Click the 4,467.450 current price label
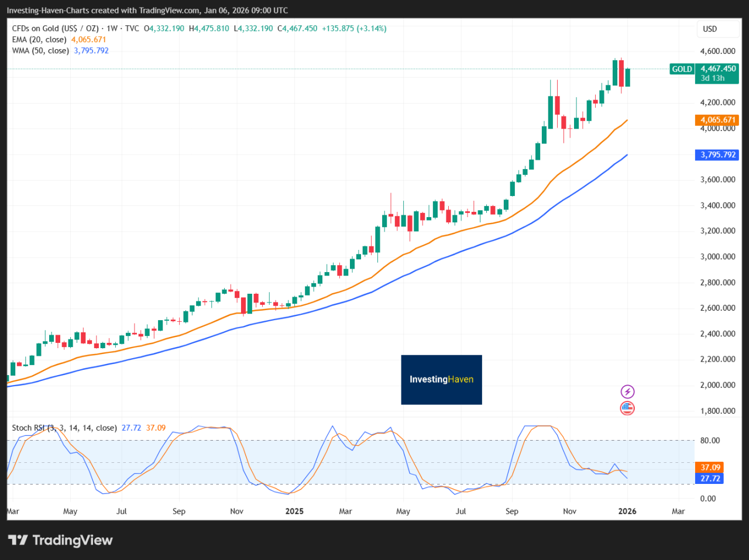 [718, 68]
